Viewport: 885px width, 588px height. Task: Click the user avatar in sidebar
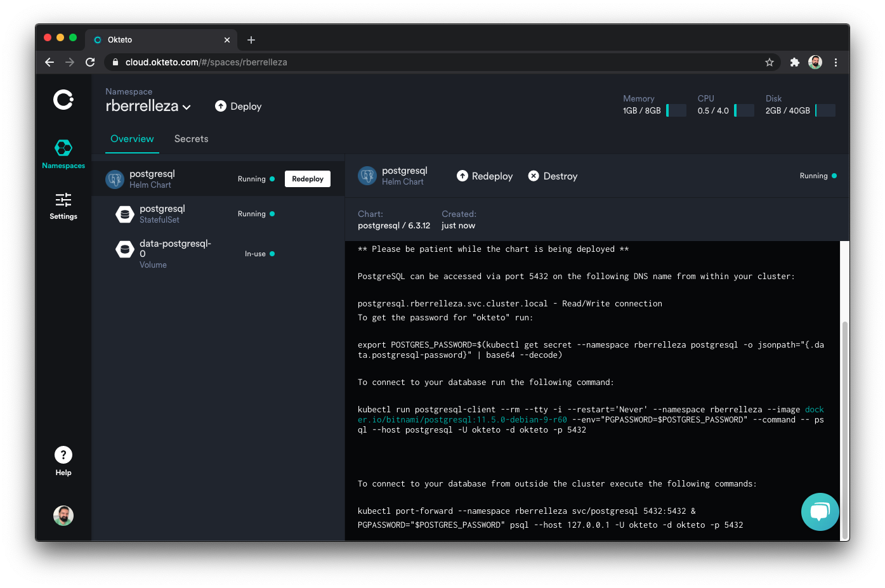(x=63, y=515)
